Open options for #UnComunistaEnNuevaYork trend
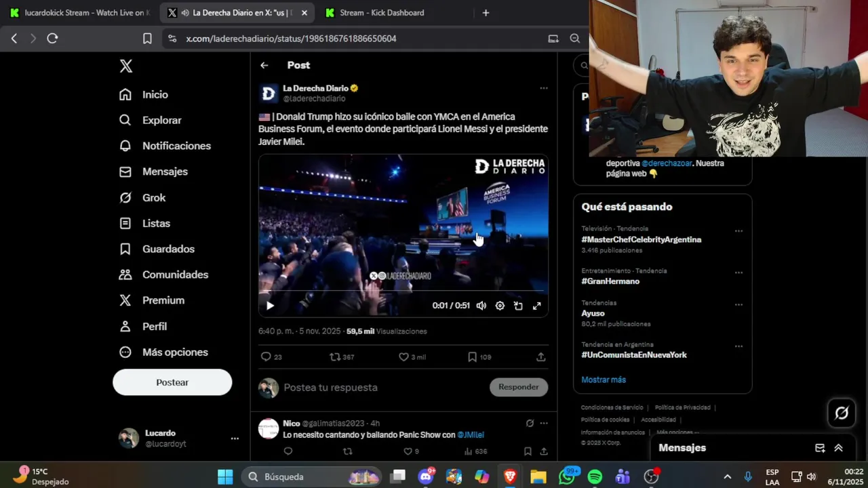Viewport: 868px width, 488px height. coord(738,346)
